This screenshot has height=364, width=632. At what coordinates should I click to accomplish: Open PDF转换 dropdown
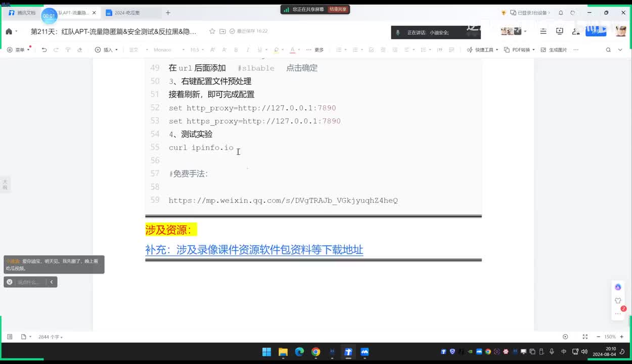tap(520, 50)
